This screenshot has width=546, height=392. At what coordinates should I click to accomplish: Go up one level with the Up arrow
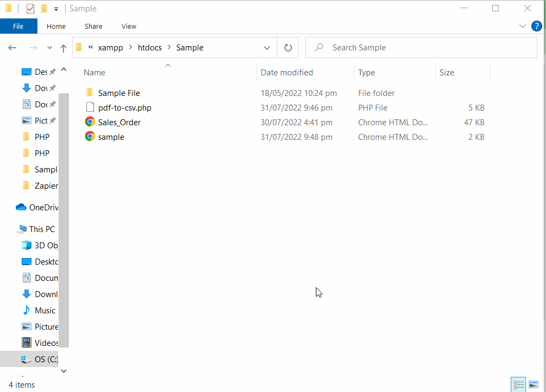[x=64, y=48]
